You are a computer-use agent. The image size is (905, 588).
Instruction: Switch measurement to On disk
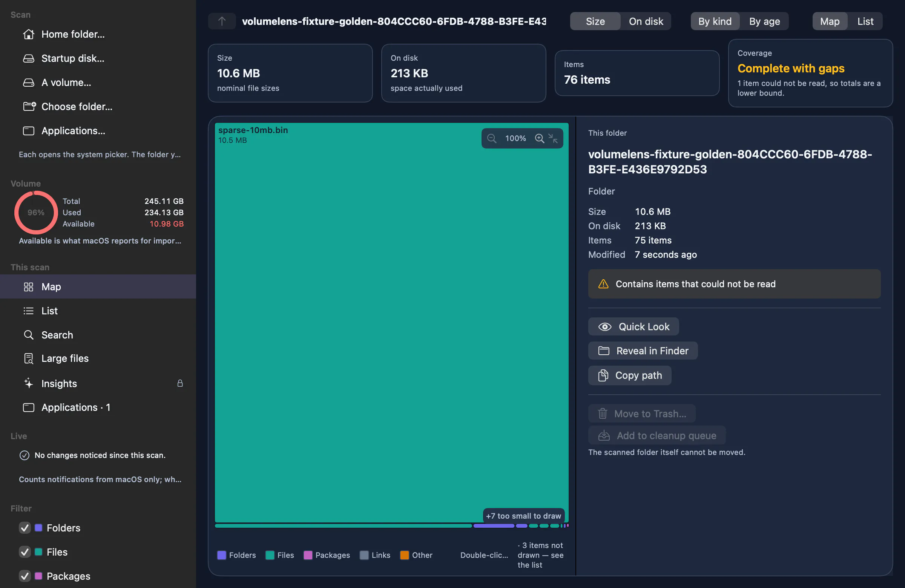[646, 21]
